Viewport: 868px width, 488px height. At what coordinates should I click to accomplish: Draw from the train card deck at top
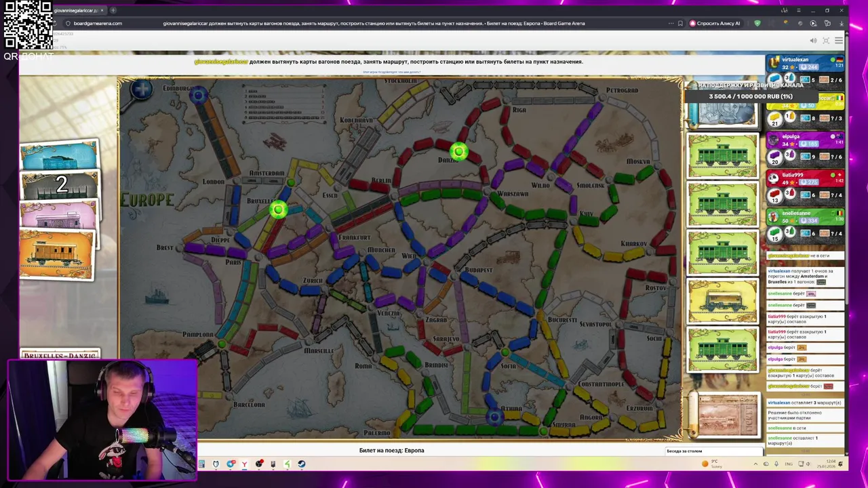722,115
